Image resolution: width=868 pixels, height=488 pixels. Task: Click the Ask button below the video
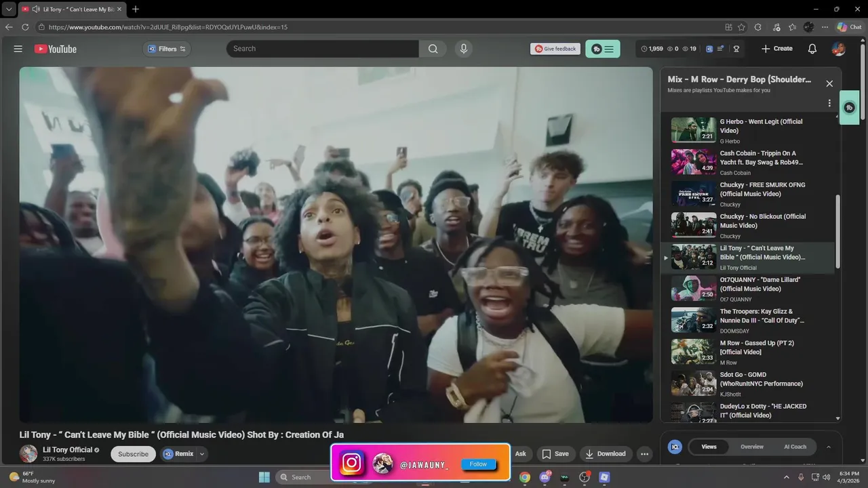click(520, 454)
